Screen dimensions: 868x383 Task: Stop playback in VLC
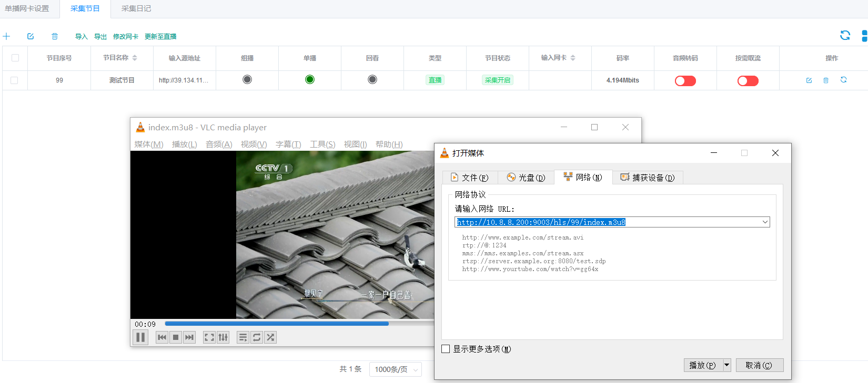(176, 337)
